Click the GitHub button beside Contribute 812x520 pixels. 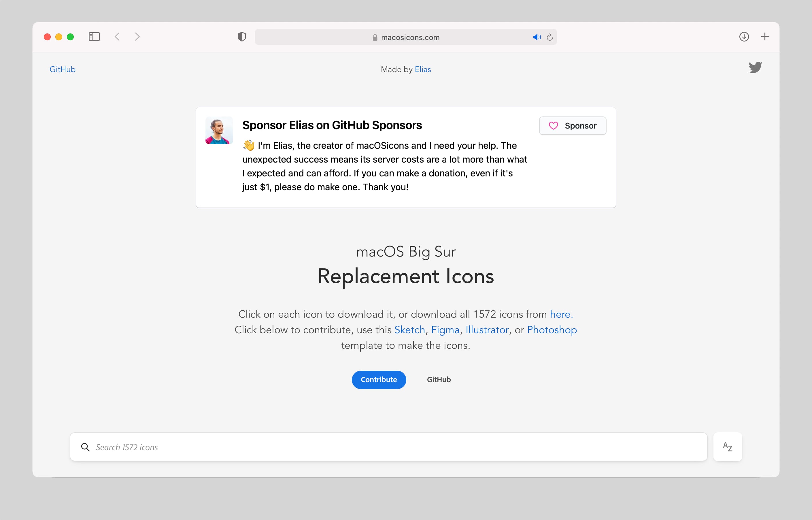click(x=439, y=380)
